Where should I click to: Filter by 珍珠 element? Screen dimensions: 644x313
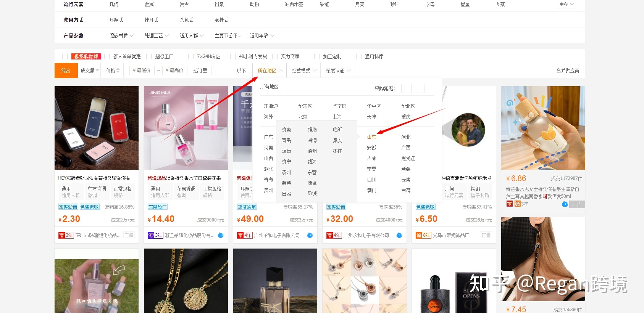click(x=395, y=4)
